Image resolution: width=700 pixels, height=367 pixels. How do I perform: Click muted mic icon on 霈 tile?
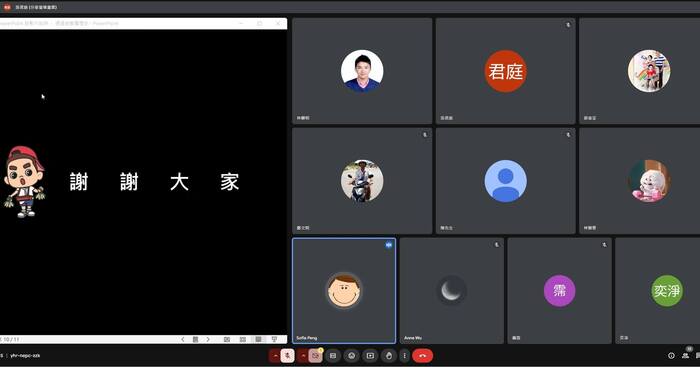[604, 245]
